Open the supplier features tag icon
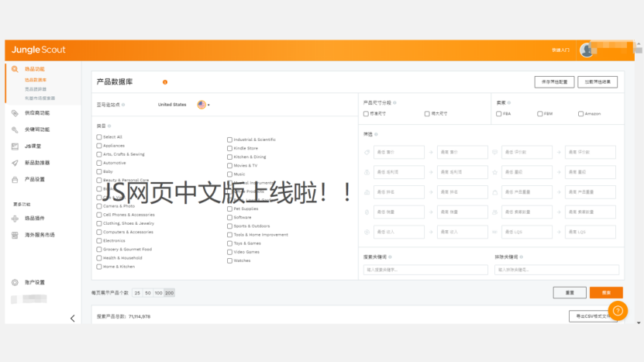Viewport: 644px width, 362px height. pyautogui.click(x=15, y=113)
